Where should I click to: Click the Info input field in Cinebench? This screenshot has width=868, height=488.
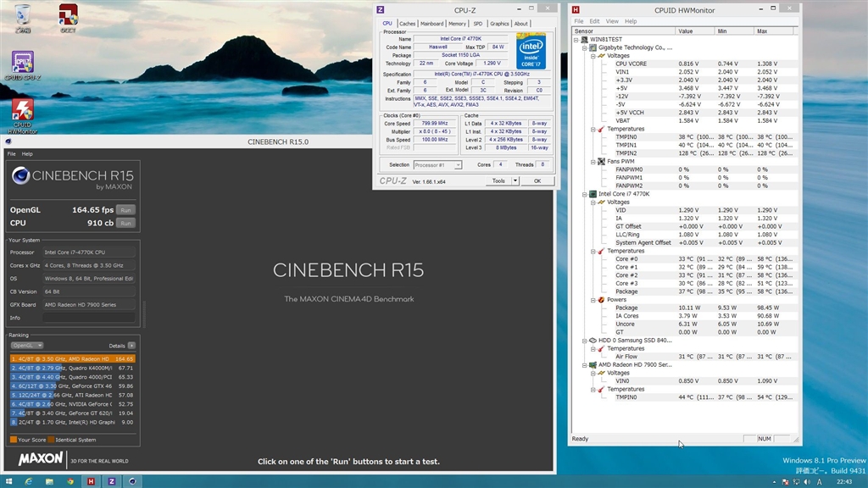[x=89, y=318]
